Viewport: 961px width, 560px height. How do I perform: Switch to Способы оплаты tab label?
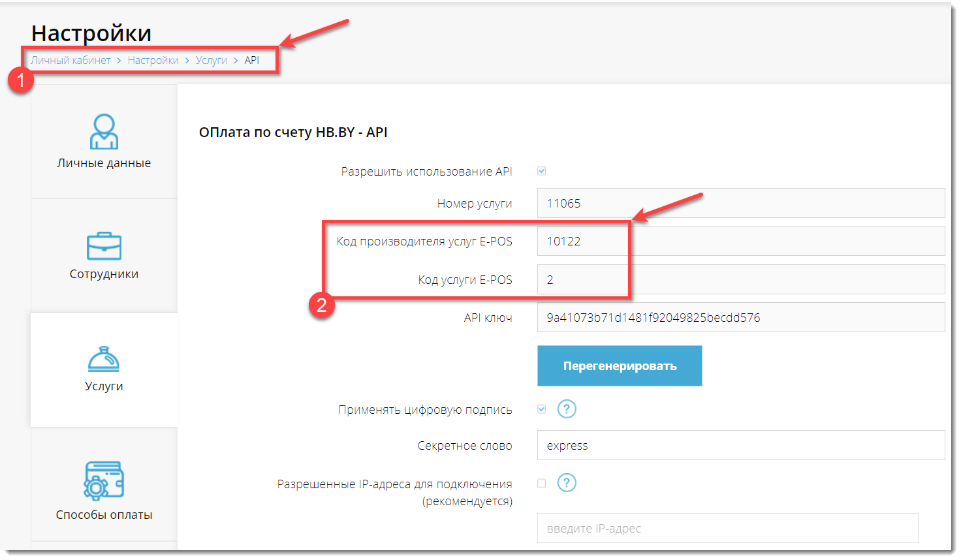(104, 515)
